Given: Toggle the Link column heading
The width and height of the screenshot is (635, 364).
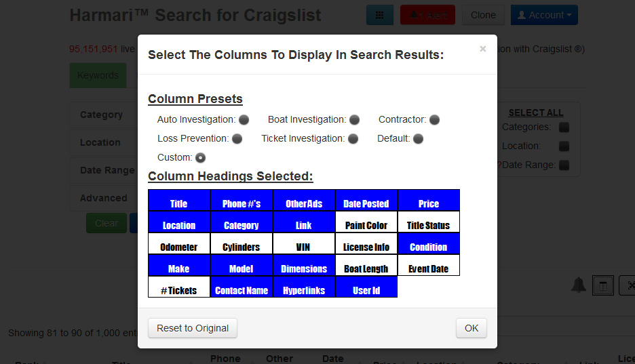Looking at the screenshot, I should (x=304, y=222).
